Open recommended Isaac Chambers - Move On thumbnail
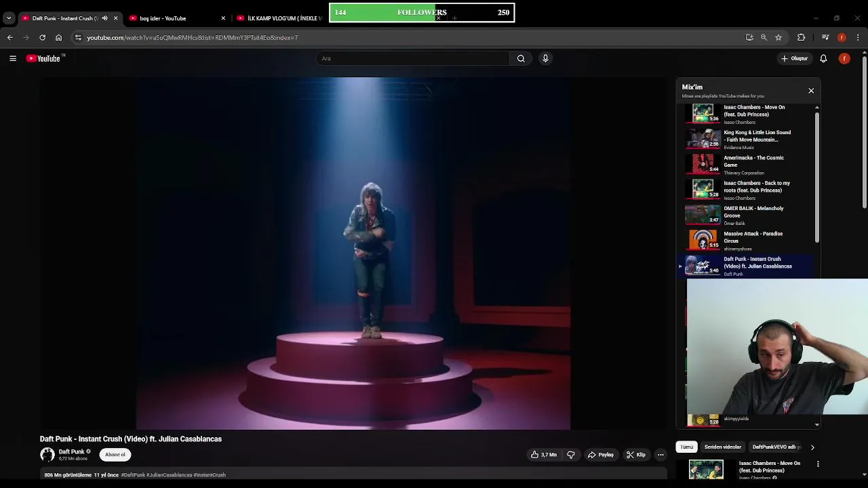 point(706,470)
